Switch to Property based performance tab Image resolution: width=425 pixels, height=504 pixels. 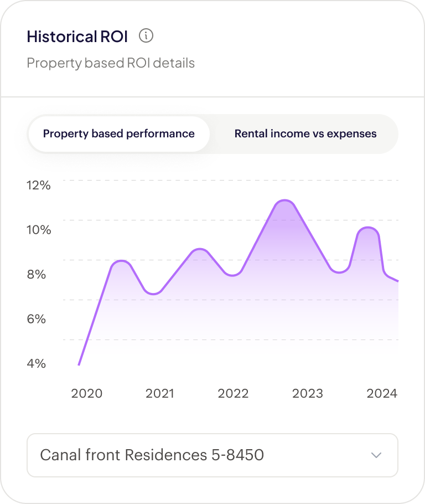tap(119, 134)
